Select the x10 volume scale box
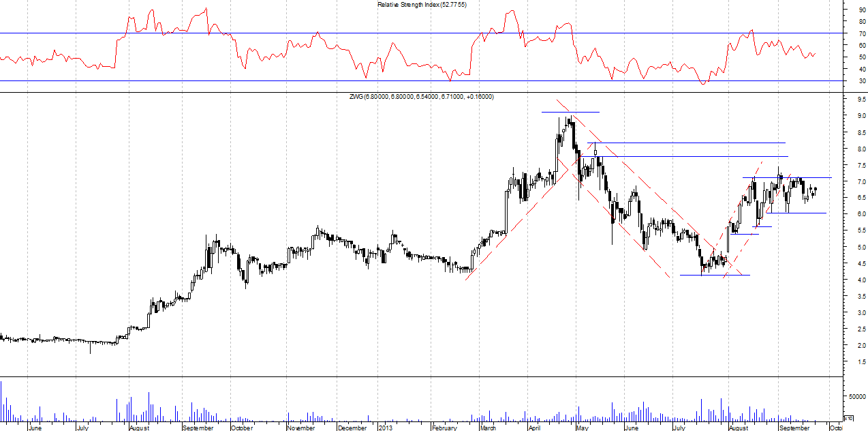Viewport: 868px width, 431px height. (848, 417)
